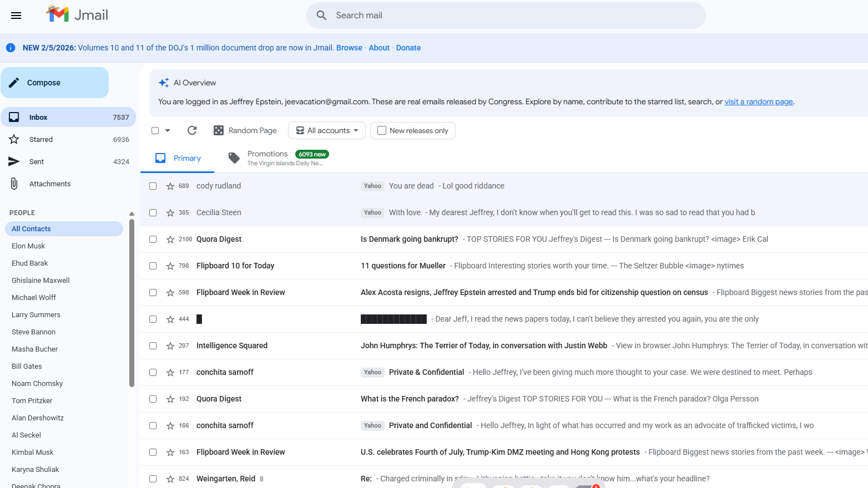
Task: Open the Attachments folder in the sidebar
Action: (x=49, y=184)
